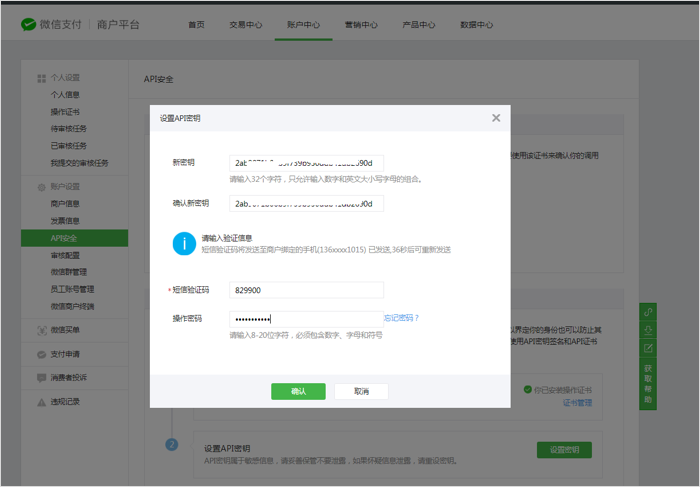
Task: Click the 消费者投诉 chat bubble icon
Action: coord(42,377)
